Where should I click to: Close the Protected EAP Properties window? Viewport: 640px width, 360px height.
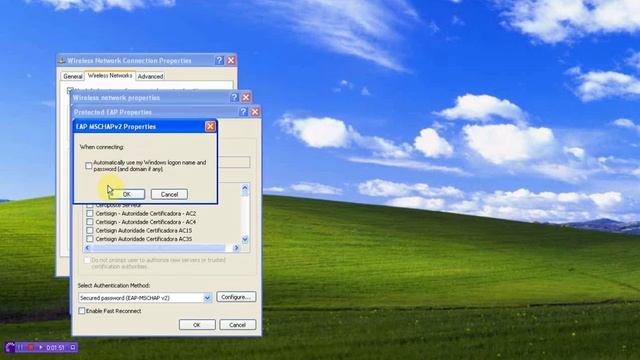click(x=255, y=112)
